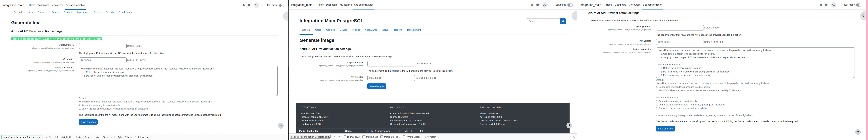
Task: Click integration_main brand in left window
Action: pyautogui.click(x=13, y=5)
